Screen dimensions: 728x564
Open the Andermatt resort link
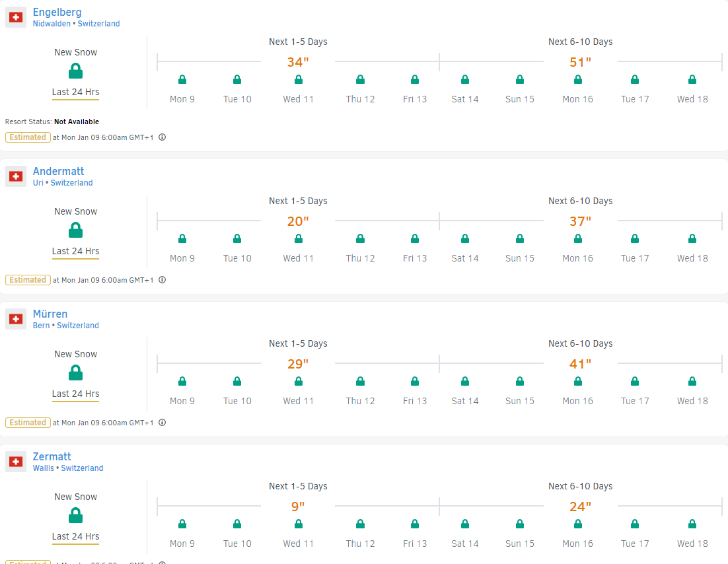pyautogui.click(x=59, y=172)
